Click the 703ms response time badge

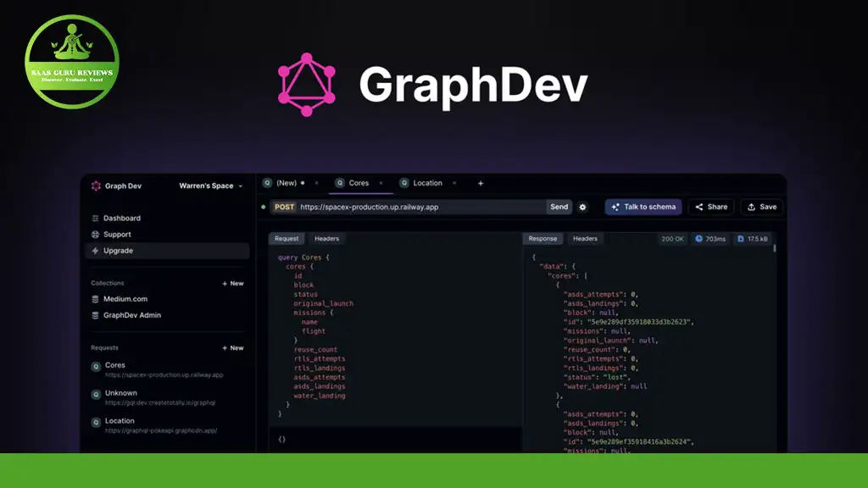coord(710,239)
